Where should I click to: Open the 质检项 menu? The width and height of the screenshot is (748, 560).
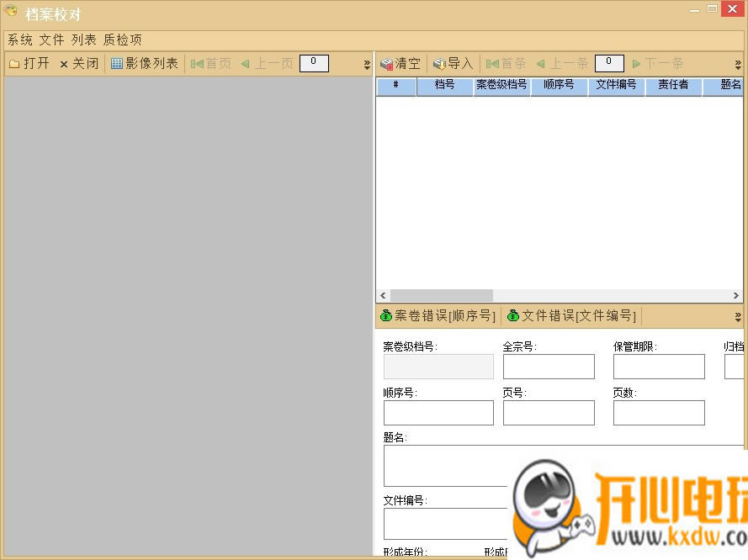(x=124, y=39)
